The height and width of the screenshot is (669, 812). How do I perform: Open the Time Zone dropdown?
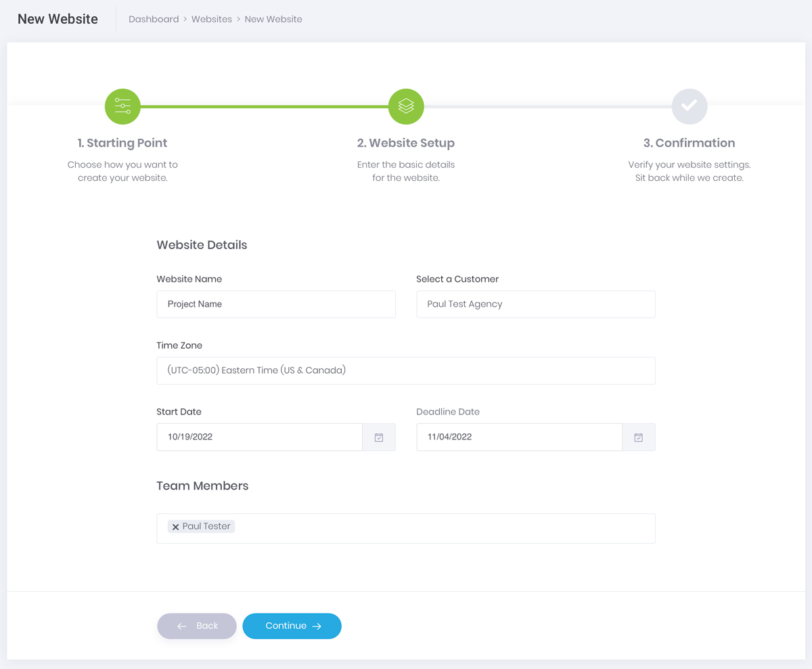406,370
